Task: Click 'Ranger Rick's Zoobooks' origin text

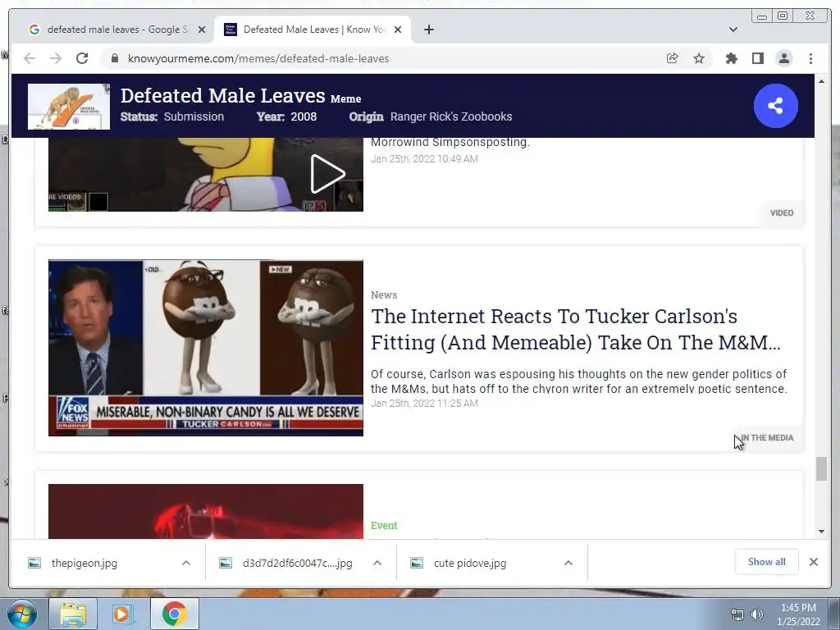Action: pyautogui.click(x=451, y=116)
